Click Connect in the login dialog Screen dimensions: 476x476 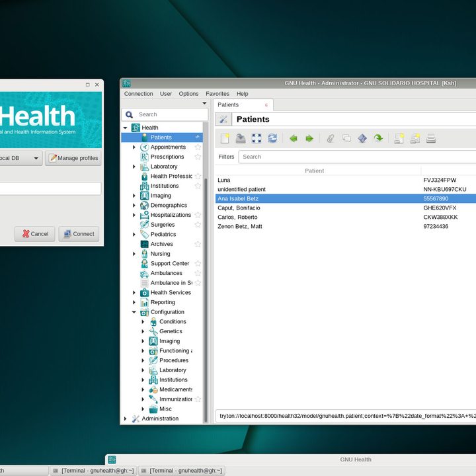point(79,234)
